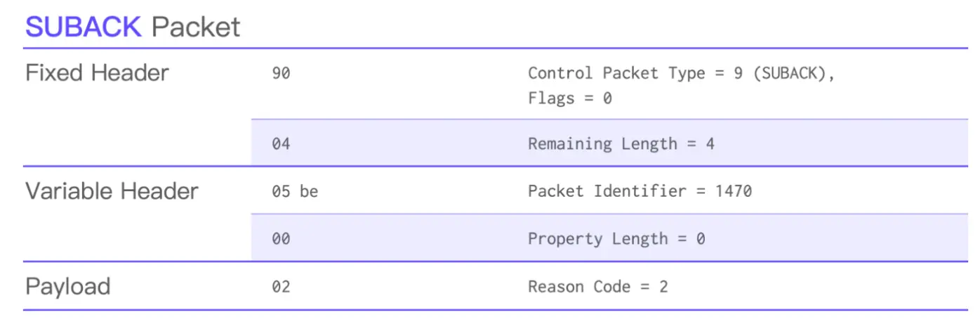Image resolution: width=980 pixels, height=324 pixels.
Task: Click Remaining Length = 4 description
Action: [621, 144]
